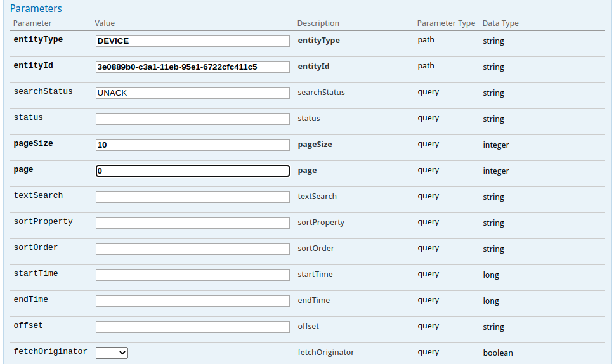This screenshot has height=364, width=614.
Task: Click the empty status value field
Action: point(193,119)
